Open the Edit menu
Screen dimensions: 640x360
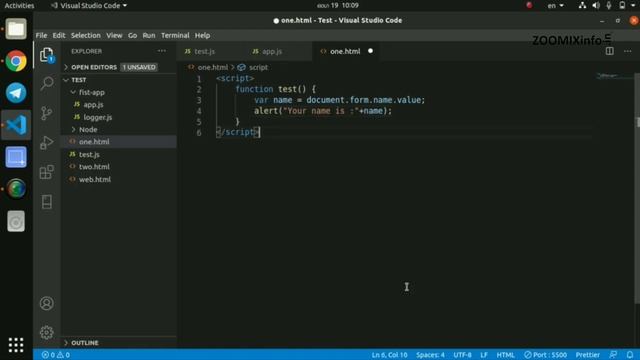pos(59,36)
